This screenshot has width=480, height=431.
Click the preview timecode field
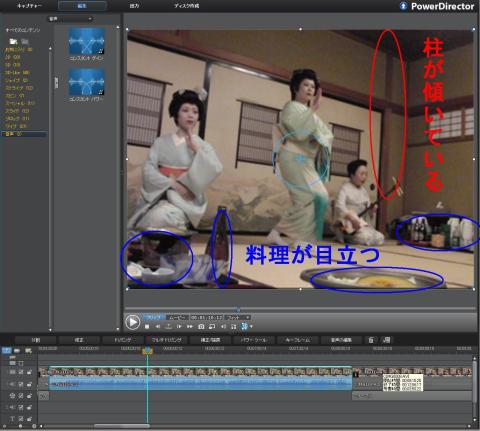(207, 317)
